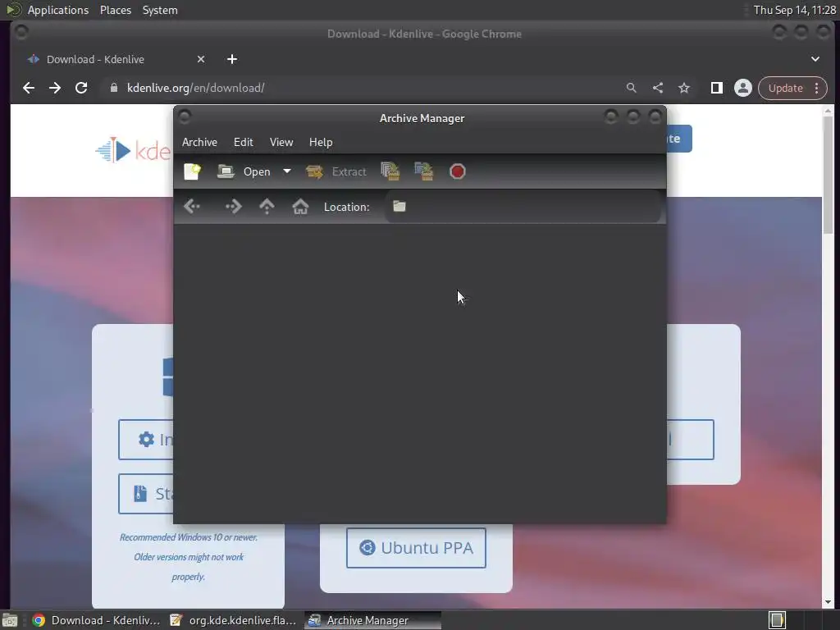840x630 pixels.
Task: Open the Places menu in top panel
Action: coord(116,10)
